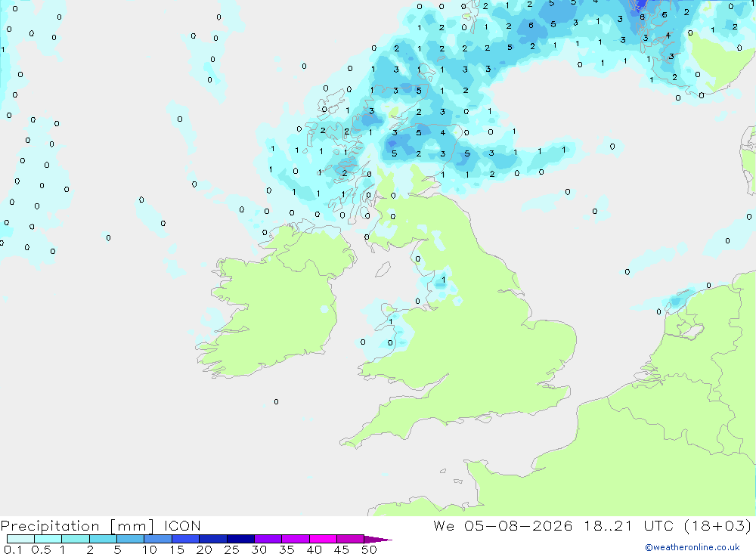Pick the 15–20 mm legend color swatch
This screenshot has width=756, height=554.
pos(186,539)
